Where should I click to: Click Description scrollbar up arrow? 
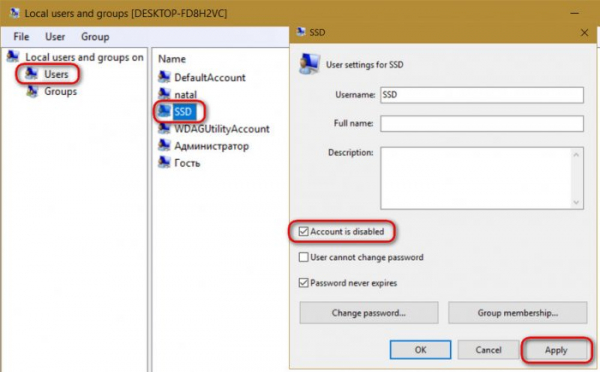pos(576,155)
